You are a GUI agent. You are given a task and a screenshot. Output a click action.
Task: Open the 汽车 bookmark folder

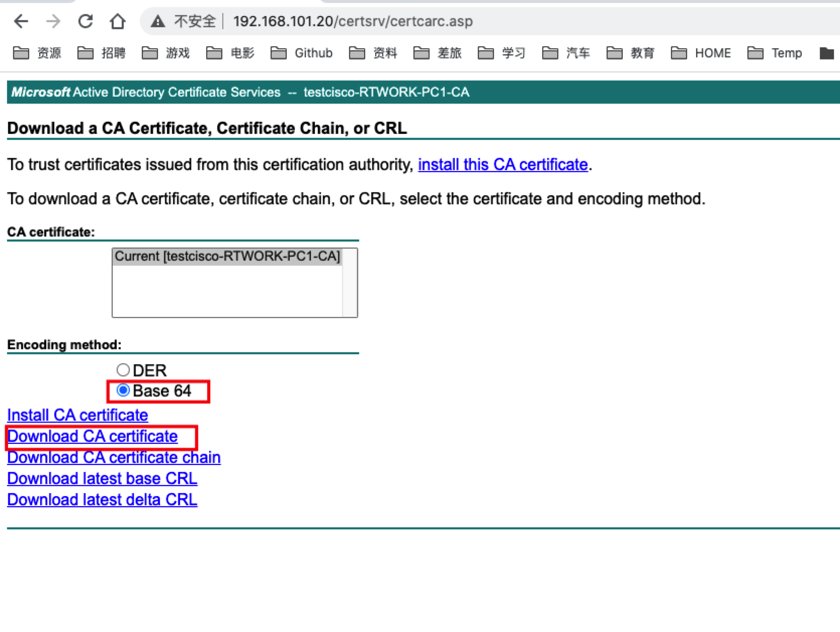566,53
